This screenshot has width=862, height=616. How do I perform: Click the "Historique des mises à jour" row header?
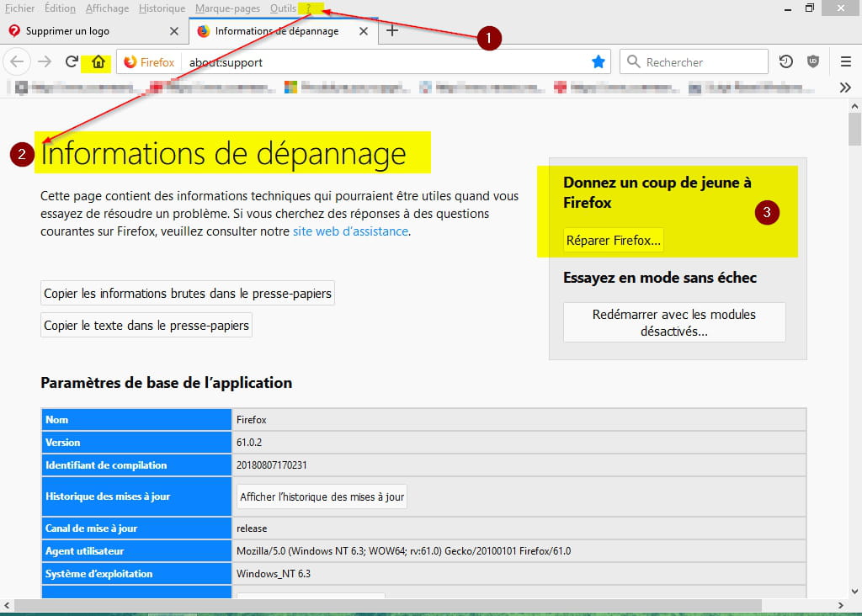click(x=136, y=497)
